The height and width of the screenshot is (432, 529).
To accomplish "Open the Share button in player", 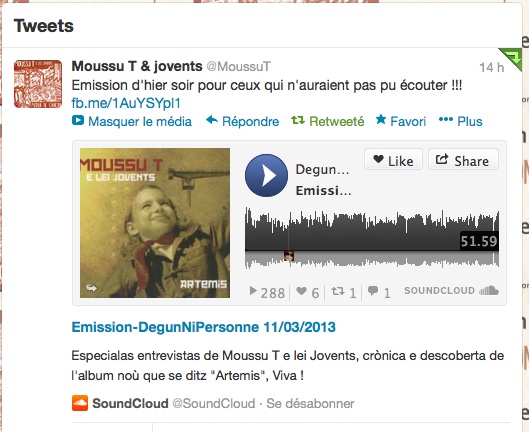I will tap(463, 160).
